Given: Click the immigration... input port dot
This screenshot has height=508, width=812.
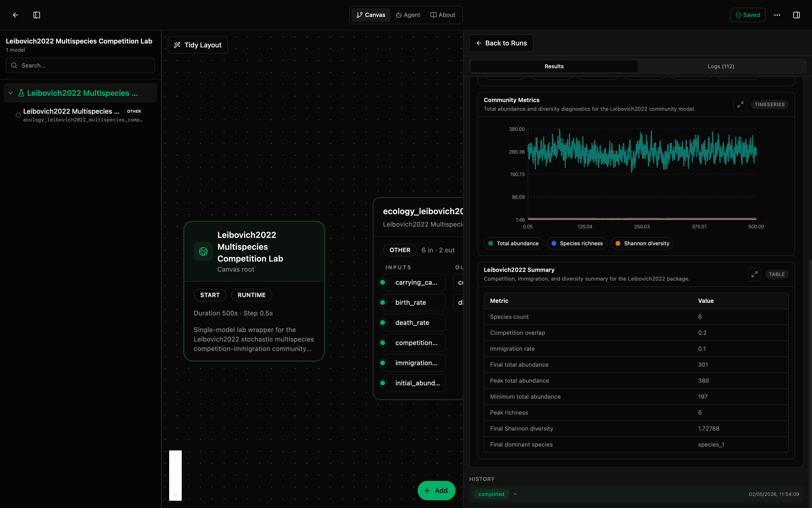Looking at the screenshot, I should coord(383,363).
